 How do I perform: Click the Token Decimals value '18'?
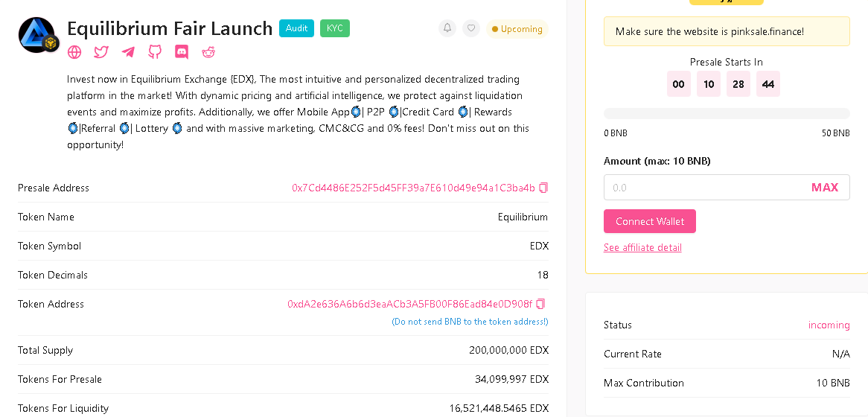tap(543, 275)
